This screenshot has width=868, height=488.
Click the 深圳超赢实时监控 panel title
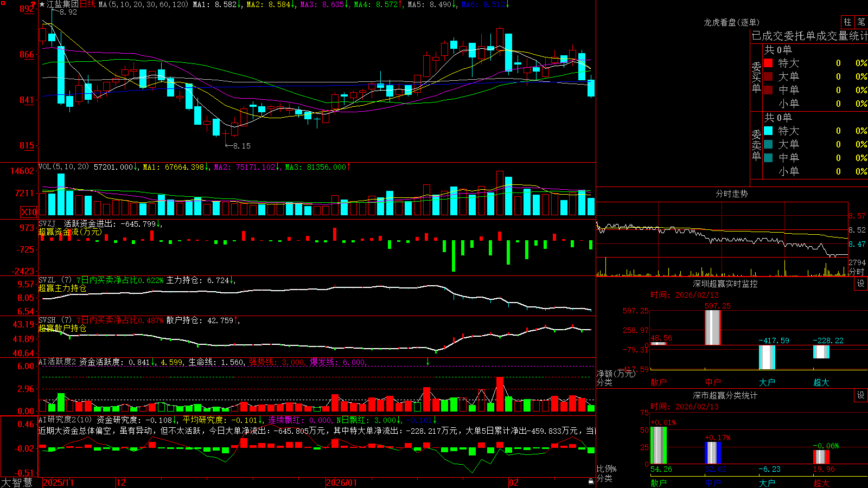tap(725, 284)
